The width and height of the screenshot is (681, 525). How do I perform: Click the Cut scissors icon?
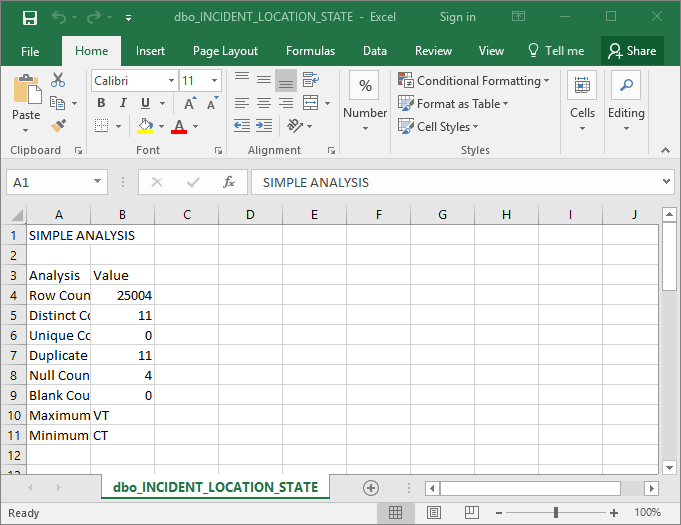coord(58,80)
